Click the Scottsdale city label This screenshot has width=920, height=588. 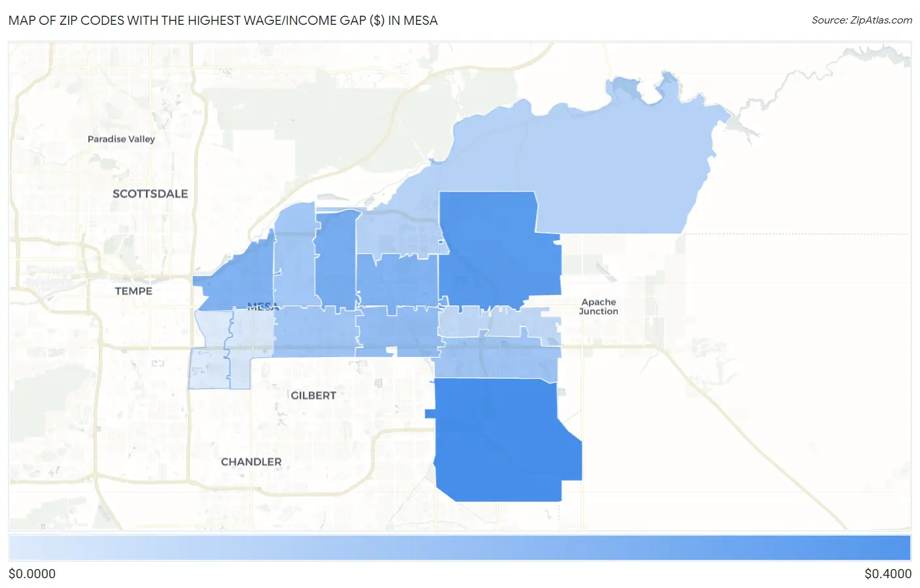point(150,194)
